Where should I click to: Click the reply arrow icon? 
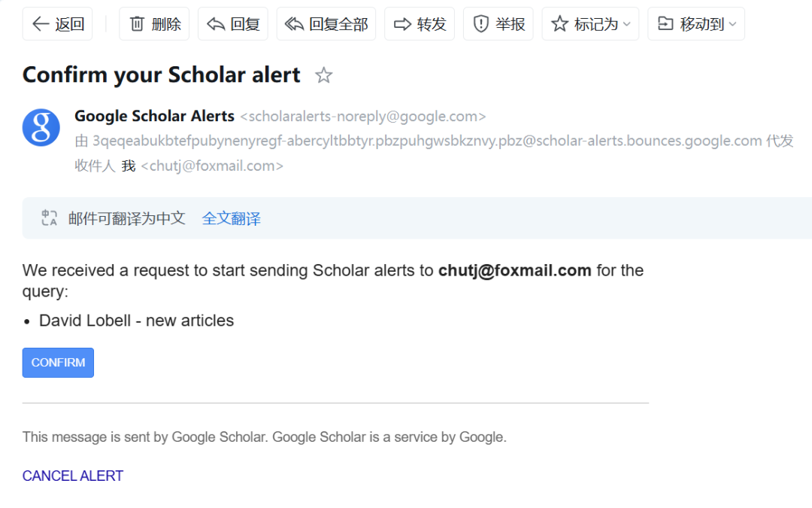(x=216, y=24)
